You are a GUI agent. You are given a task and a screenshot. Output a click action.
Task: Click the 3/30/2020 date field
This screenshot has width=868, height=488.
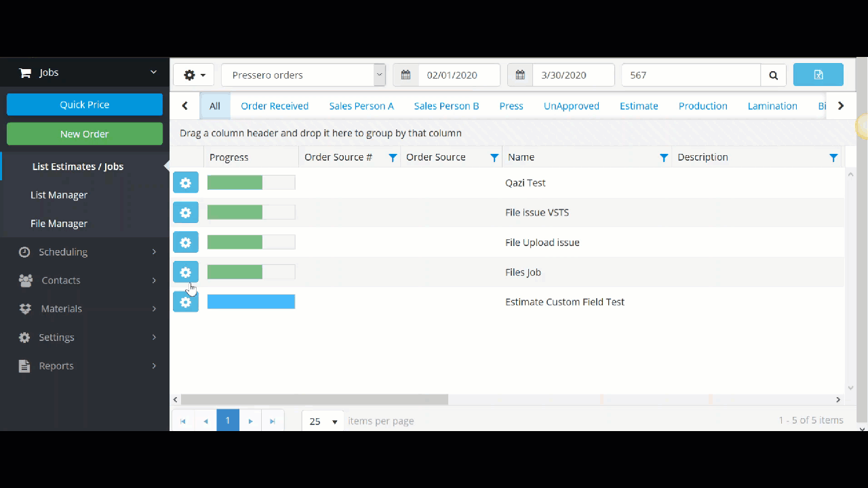[x=574, y=75]
